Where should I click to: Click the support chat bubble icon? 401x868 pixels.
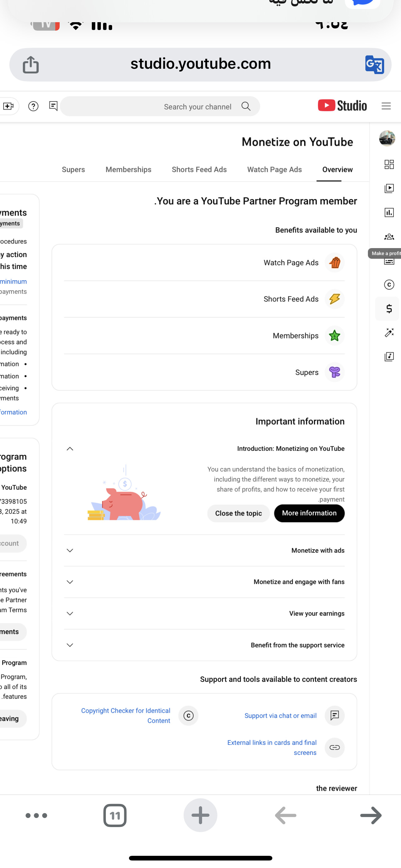click(x=334, y=715)
